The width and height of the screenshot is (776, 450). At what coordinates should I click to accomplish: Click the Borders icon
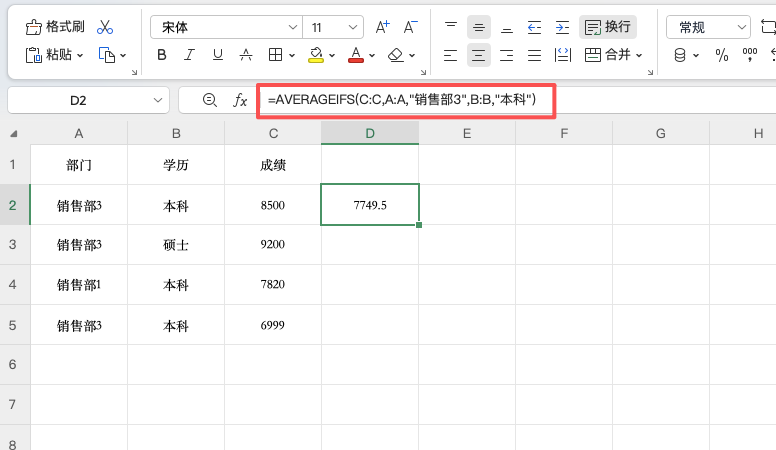coord(275,55)
